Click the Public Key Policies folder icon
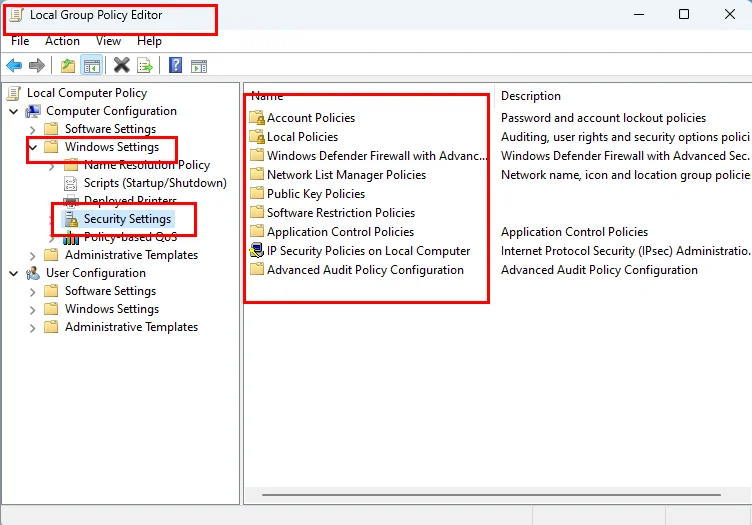752x525 pixels. click(x=257, y=193)
